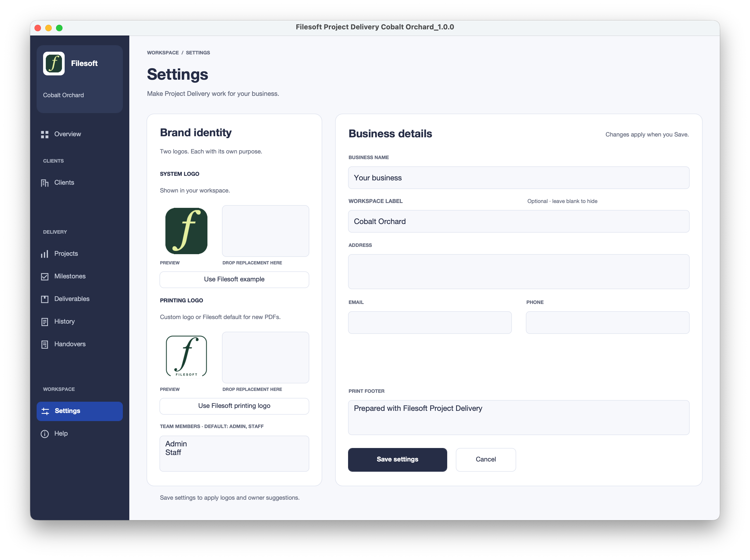Click the Overview grid icon
The width and height of the screenshot is (750, 560).
pyautogui.click(x=44, y=134)
